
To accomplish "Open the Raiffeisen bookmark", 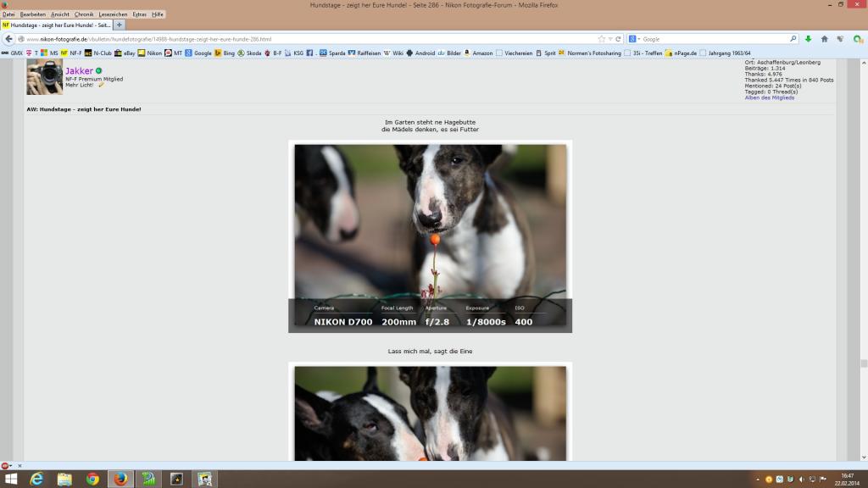I will coord(364,53).
